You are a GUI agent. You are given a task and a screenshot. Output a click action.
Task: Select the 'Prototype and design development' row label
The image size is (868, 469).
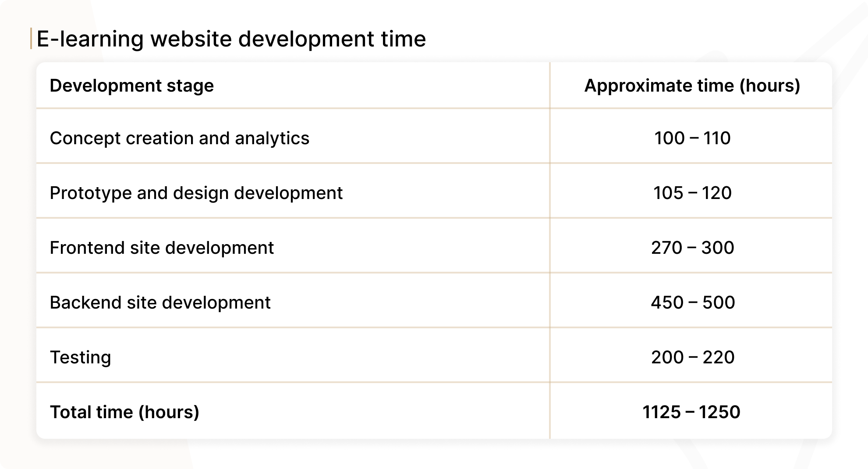(x=196, y=193)
